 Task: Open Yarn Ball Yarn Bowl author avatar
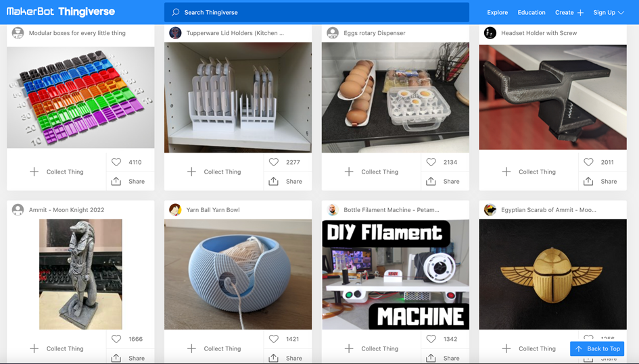click(x=175, y=210)
